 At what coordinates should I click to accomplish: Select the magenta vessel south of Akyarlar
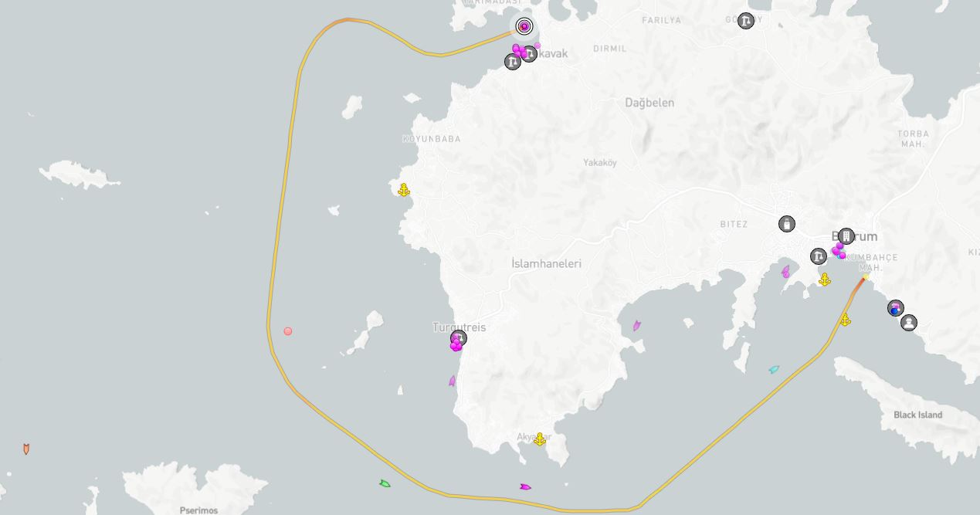[525, 487]
